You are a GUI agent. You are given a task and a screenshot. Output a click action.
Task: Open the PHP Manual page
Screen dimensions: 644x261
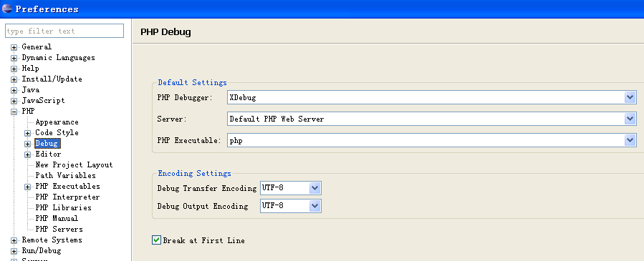pyautogui.click(x=57, y=218)
